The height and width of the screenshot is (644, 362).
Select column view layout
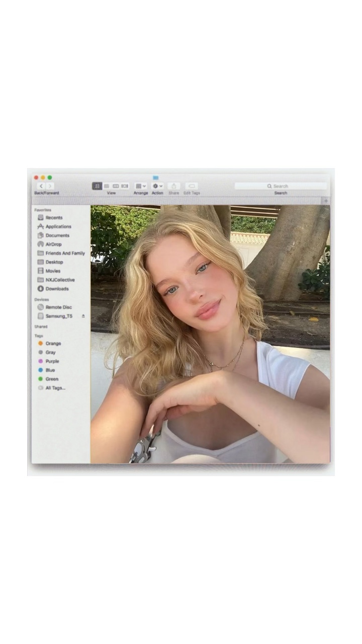pos(116,186)
